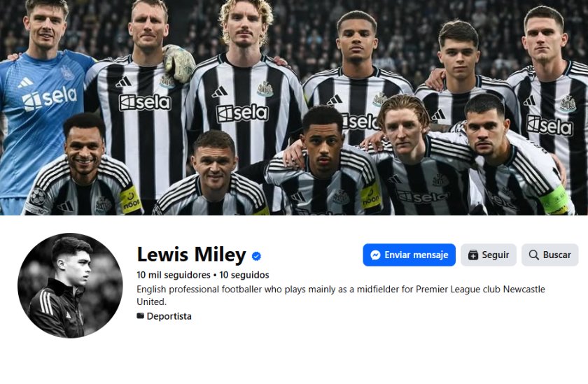588x384 pixels.
Task: Click the magnifying glass search icon
Action: 533,255
